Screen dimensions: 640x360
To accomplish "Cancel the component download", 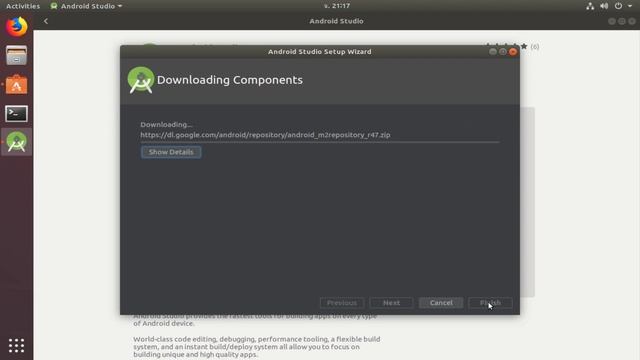I will [441, 303].
